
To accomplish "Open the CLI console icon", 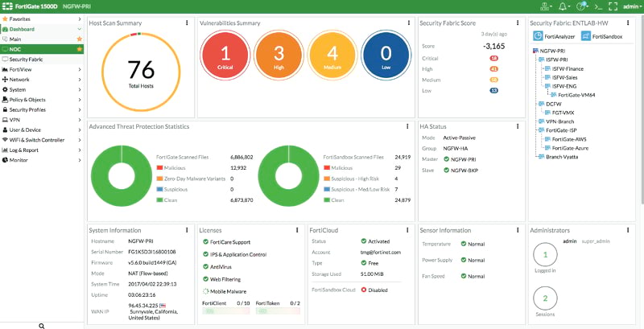I will pos(599,6).
